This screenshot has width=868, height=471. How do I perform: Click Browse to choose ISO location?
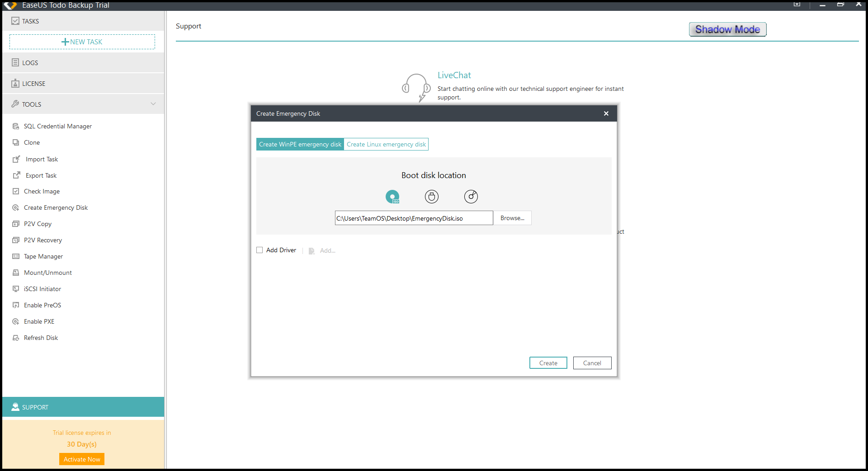click(512, 218)
